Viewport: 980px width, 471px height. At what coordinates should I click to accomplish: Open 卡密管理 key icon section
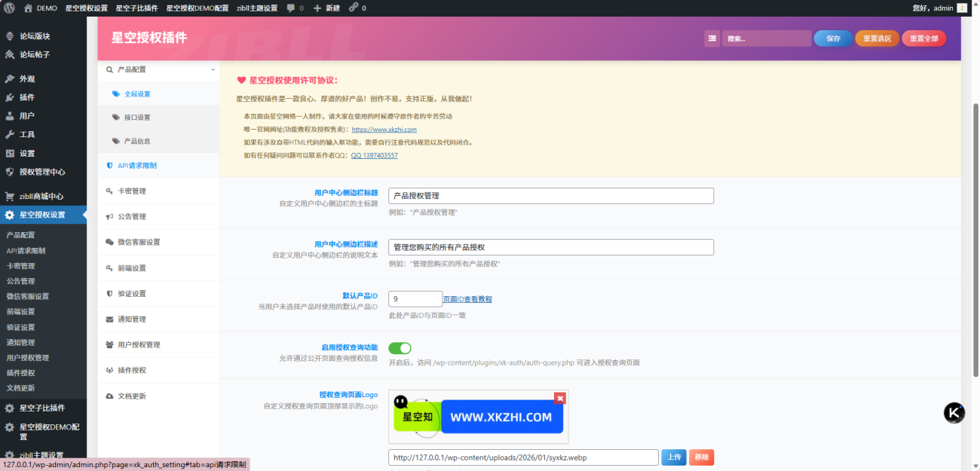click(131, 191)
